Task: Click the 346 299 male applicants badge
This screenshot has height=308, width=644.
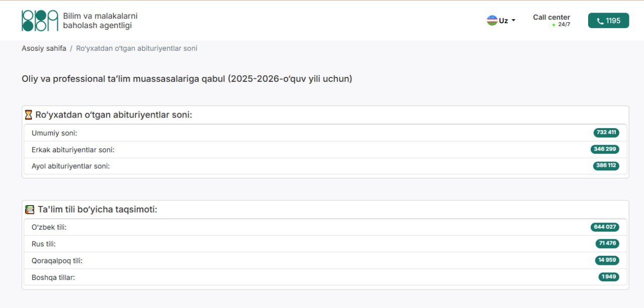Action: click(605, 149)
